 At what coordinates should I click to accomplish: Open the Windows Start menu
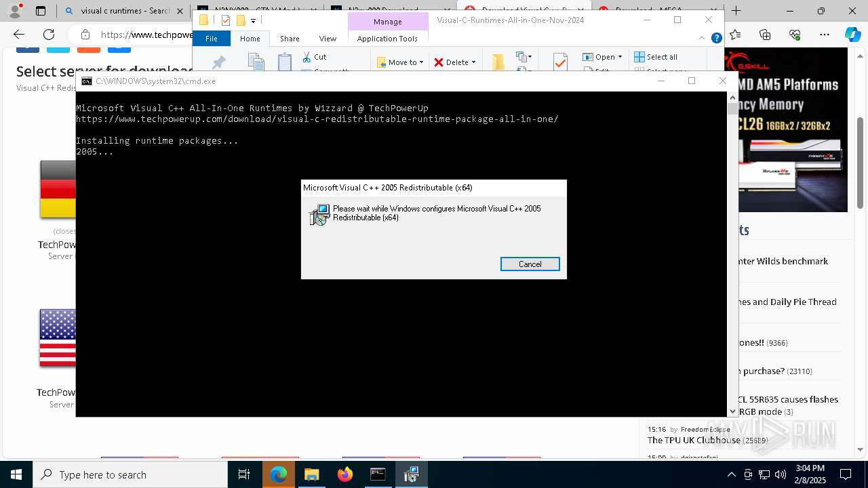pyautogui.click(x=16, y=474)
